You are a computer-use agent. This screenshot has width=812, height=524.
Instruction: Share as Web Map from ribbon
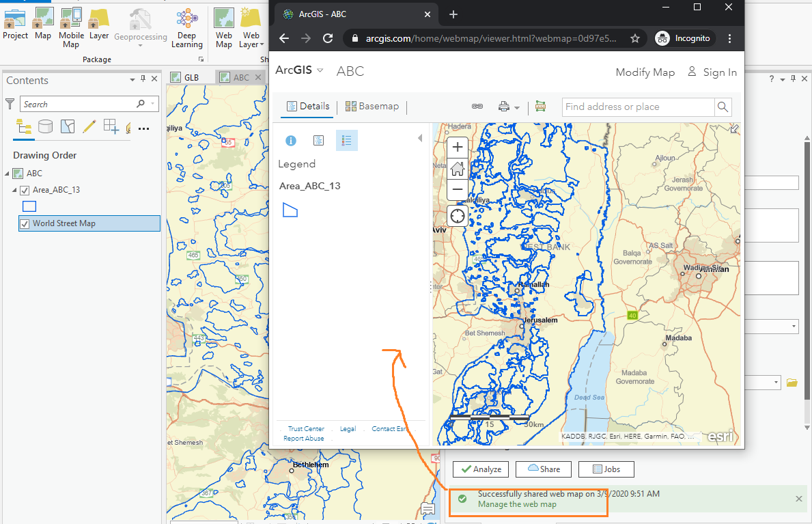[x=224, y=29]
